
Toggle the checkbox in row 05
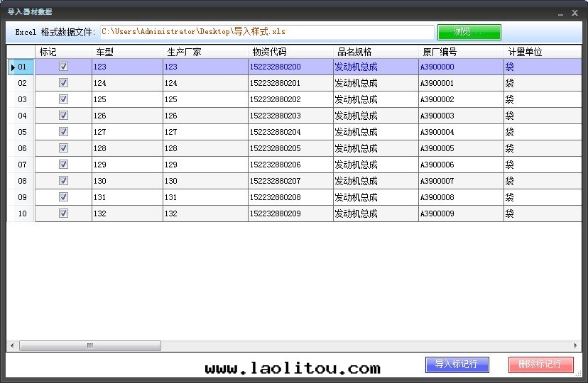63,132
